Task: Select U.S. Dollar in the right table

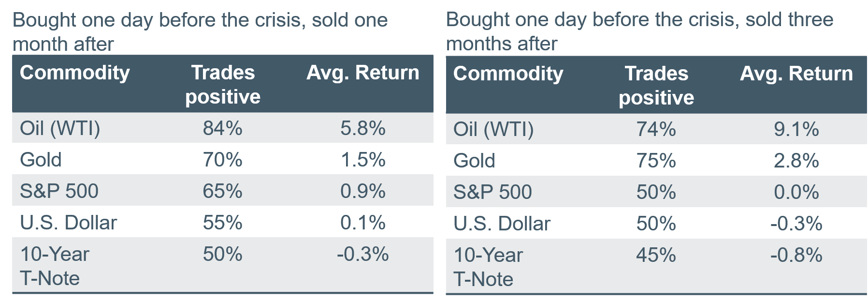Action: [502, 224]
